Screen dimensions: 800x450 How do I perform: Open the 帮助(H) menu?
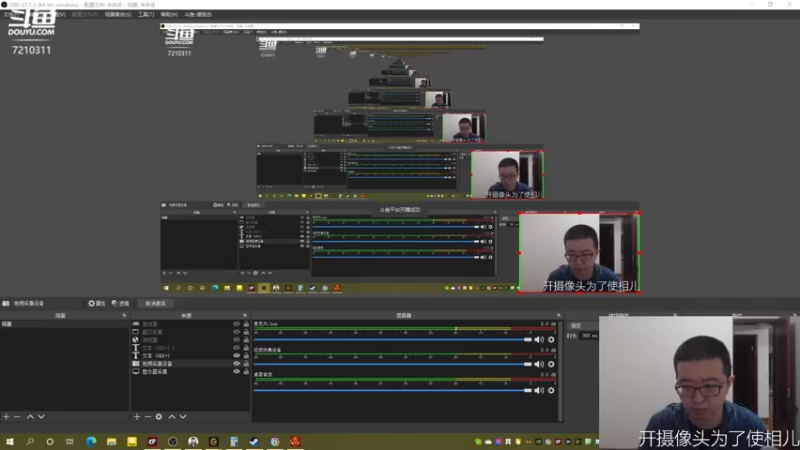(169, 14)
